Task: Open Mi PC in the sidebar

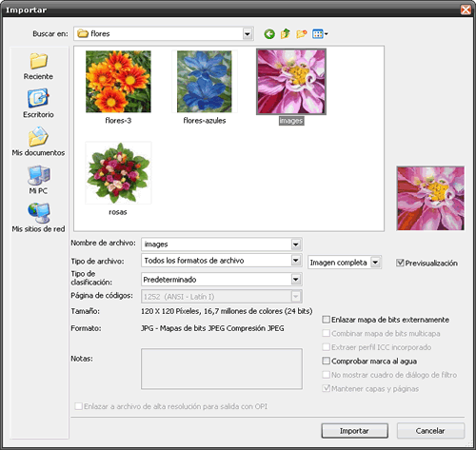Action: click(38, 180)
